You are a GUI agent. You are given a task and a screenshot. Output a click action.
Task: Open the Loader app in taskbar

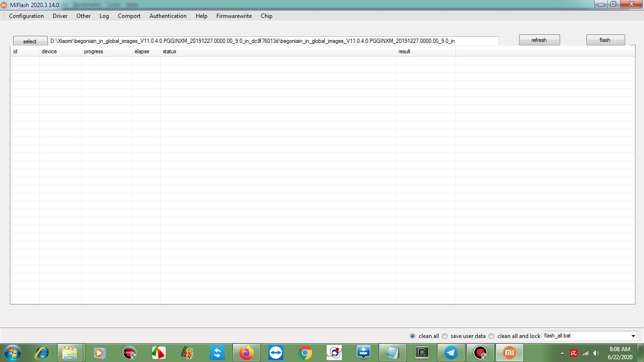click(x=130, y=353)
